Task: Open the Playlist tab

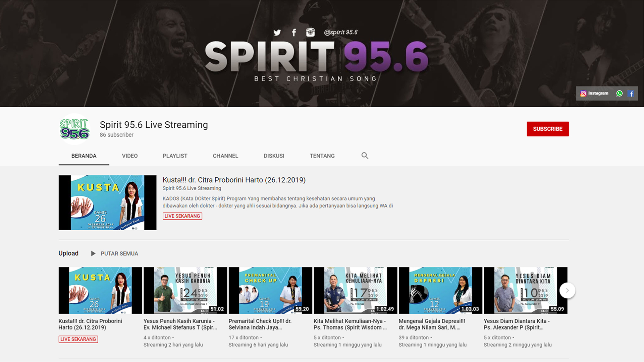Action: pos(175,156)
